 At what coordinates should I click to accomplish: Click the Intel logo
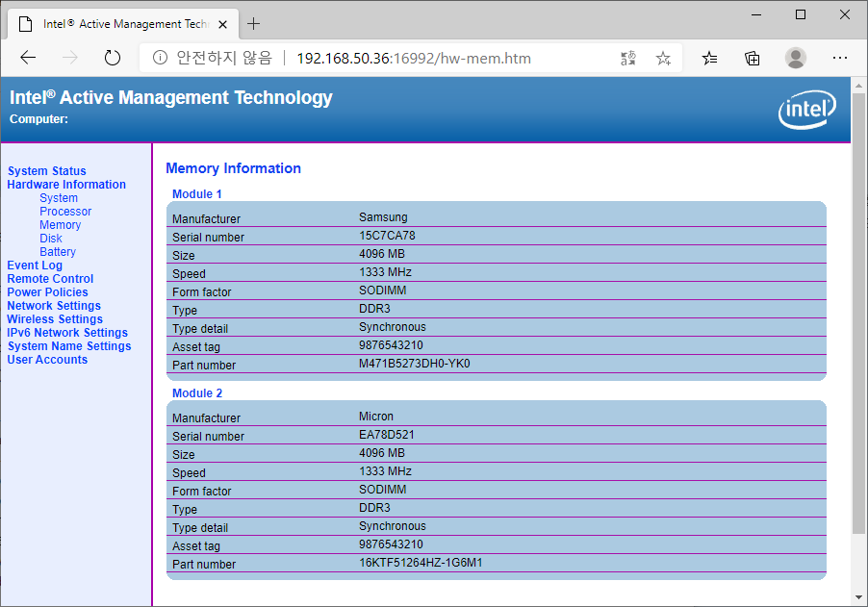(807, 109)
